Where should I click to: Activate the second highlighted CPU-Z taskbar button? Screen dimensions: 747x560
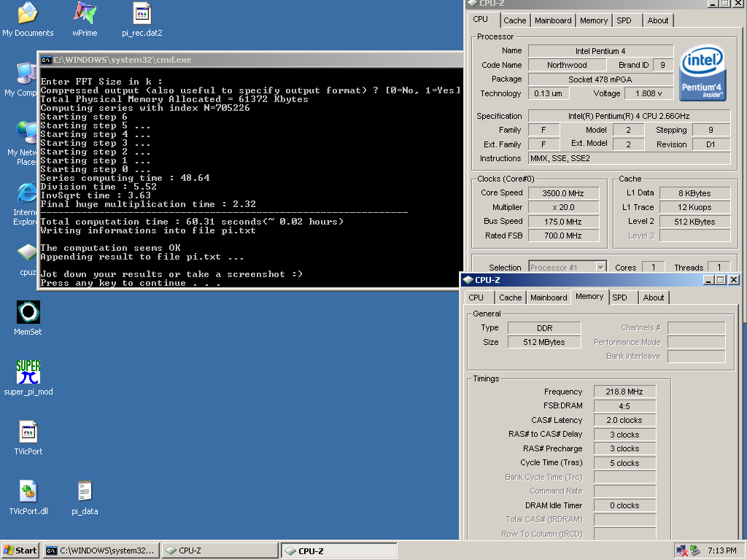point(338,551)
